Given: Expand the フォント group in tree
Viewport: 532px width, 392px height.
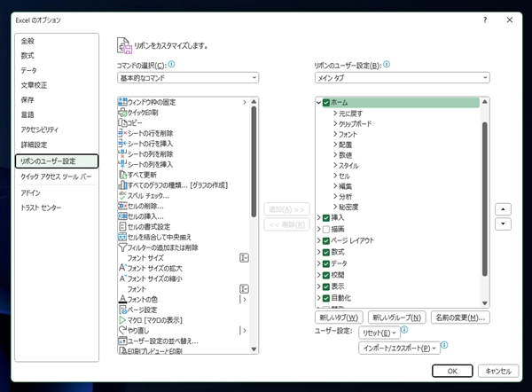Looking at the screenshot, I should 335,134.
